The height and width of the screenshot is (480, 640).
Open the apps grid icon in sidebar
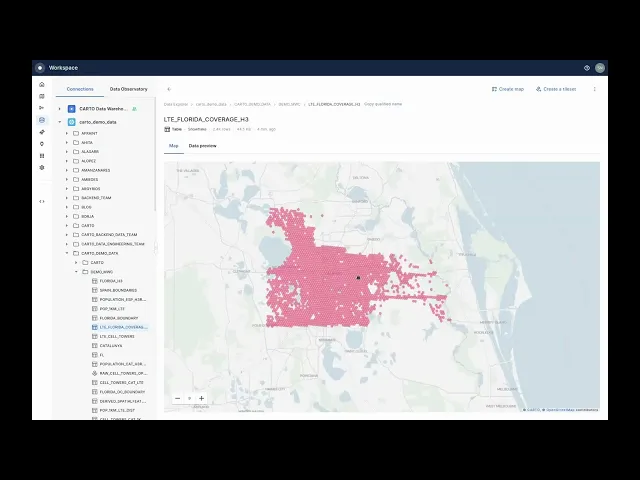click(42, 156)
